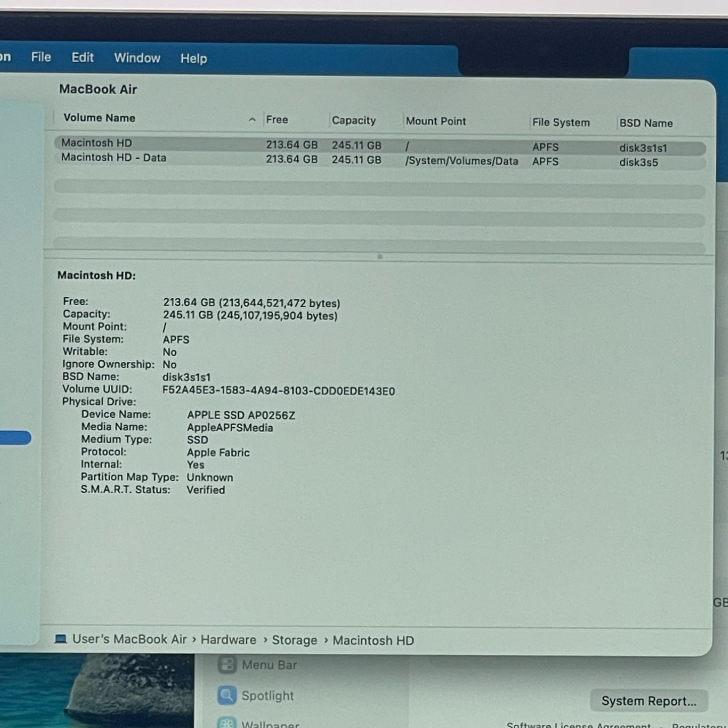This screenshot has height=728, width=728.
Task: Open the Help menu
Action: click(193, 59)
